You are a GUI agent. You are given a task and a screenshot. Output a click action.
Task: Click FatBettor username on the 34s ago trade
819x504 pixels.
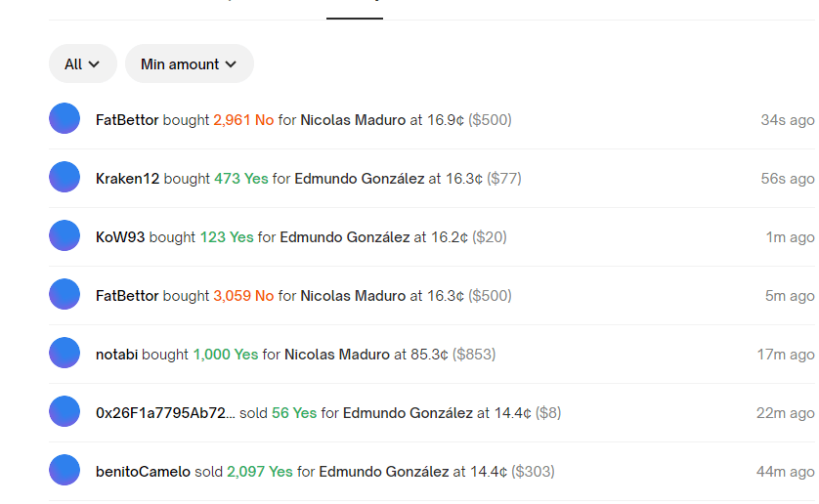point(127,120)
